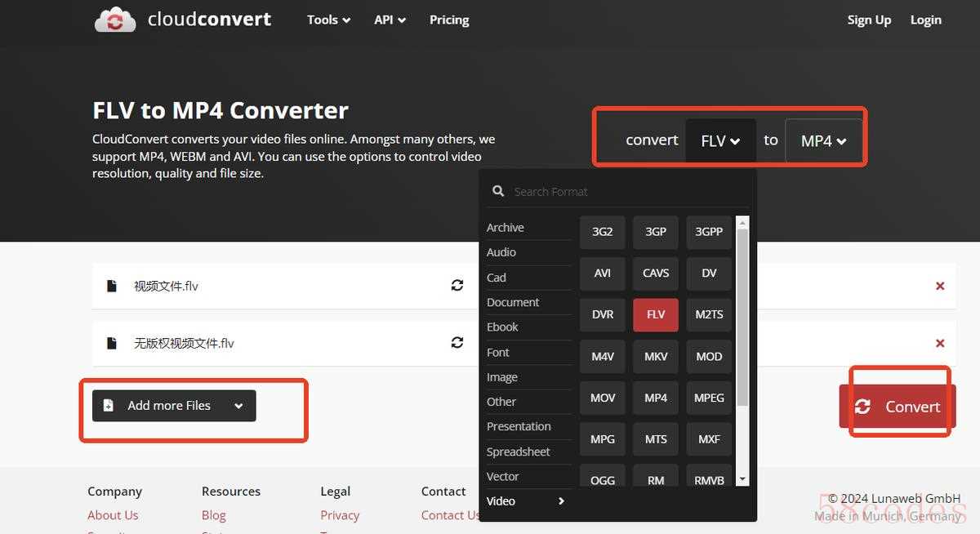980x534 pixels.
Task: Choose the 3GP format
Action: tap(656, 232)
